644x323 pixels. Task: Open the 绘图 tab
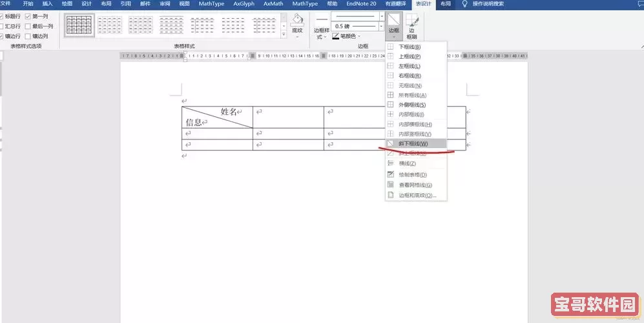67,4
